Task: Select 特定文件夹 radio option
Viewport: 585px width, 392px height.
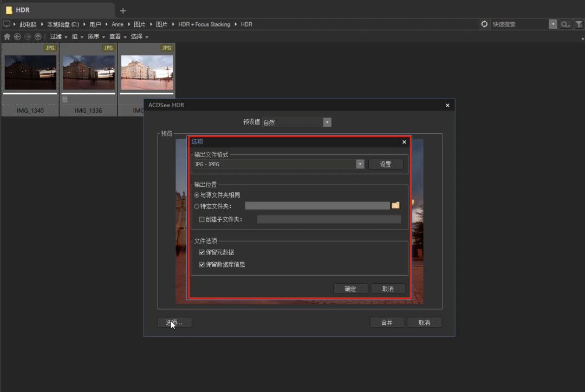Action: coord(197,206)
